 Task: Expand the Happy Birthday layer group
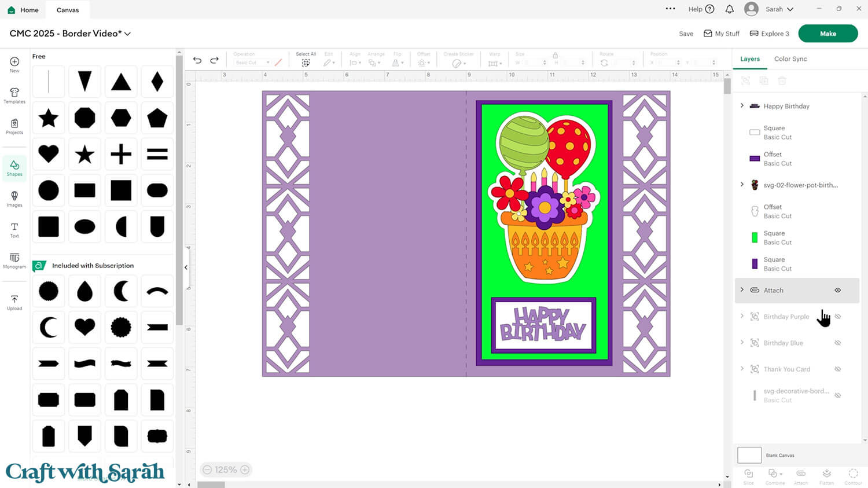[x=742, y=105]
